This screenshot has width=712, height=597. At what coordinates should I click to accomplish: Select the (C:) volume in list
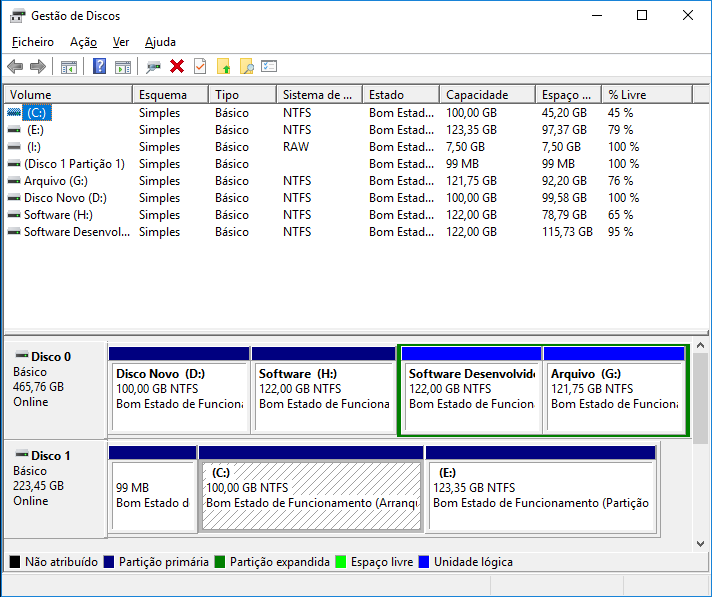coord(36,113)
